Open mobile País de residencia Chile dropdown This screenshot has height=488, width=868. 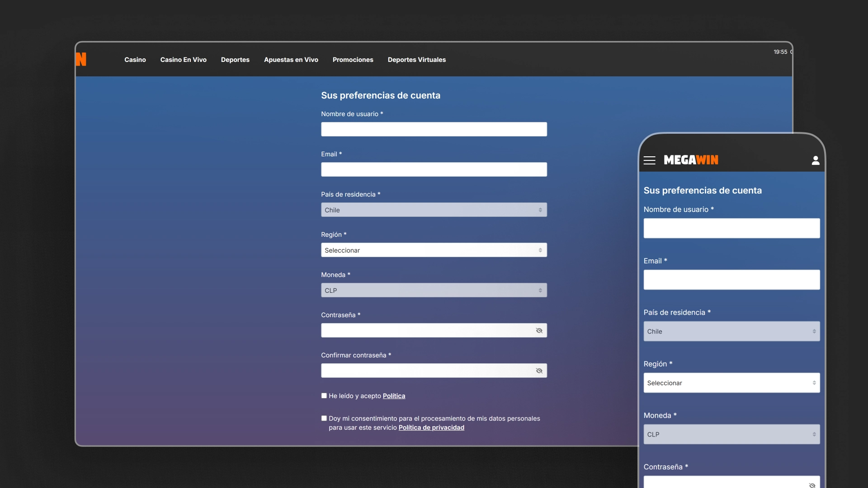(731, 331)
